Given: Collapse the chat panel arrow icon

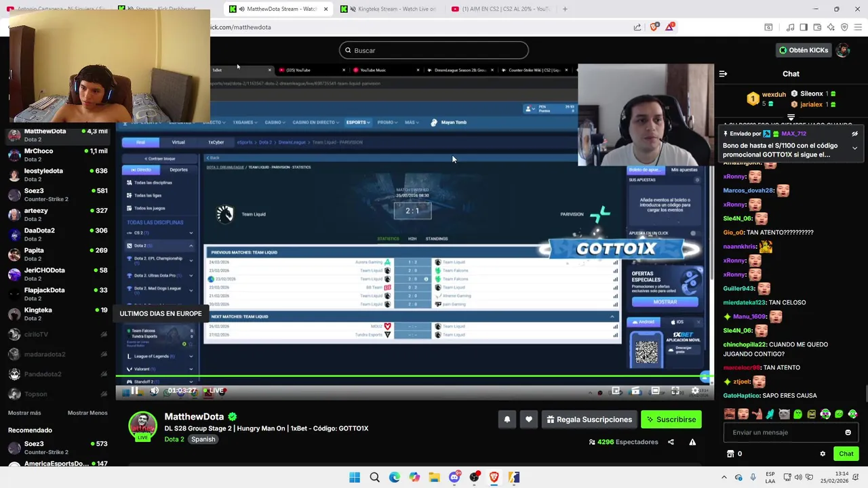Looking at the screenshot, I should [x=723, y=74].
